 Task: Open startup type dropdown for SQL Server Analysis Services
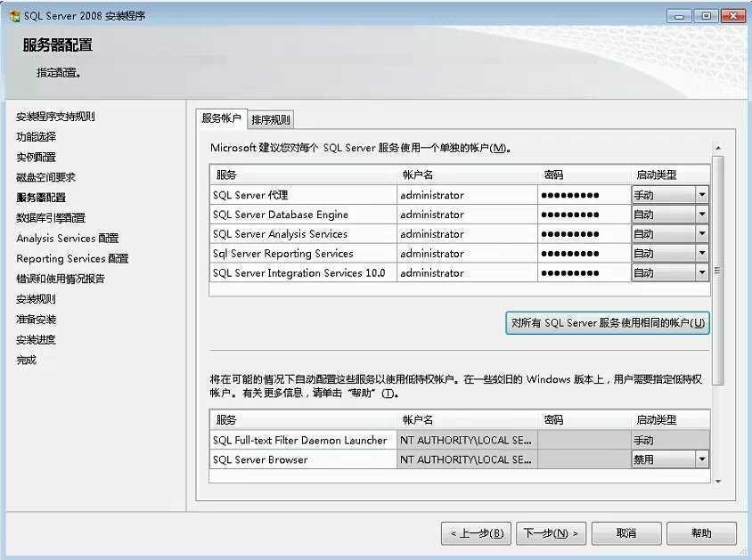tap(701, 234)
